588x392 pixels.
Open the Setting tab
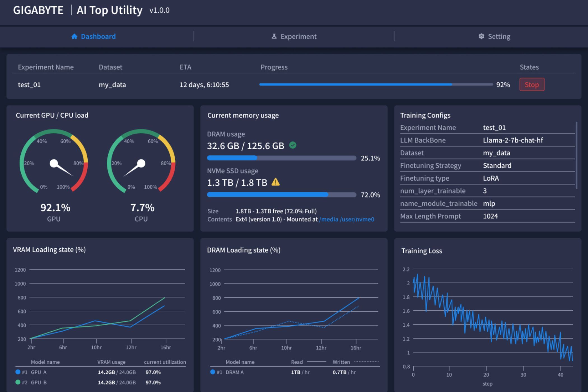coord(494,36)
